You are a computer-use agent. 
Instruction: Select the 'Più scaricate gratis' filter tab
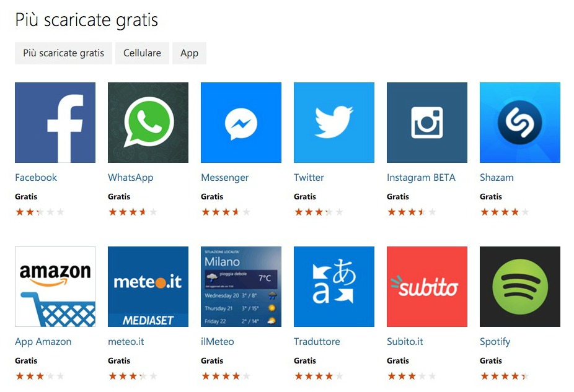pyautogui.click(x=63, y=53)
